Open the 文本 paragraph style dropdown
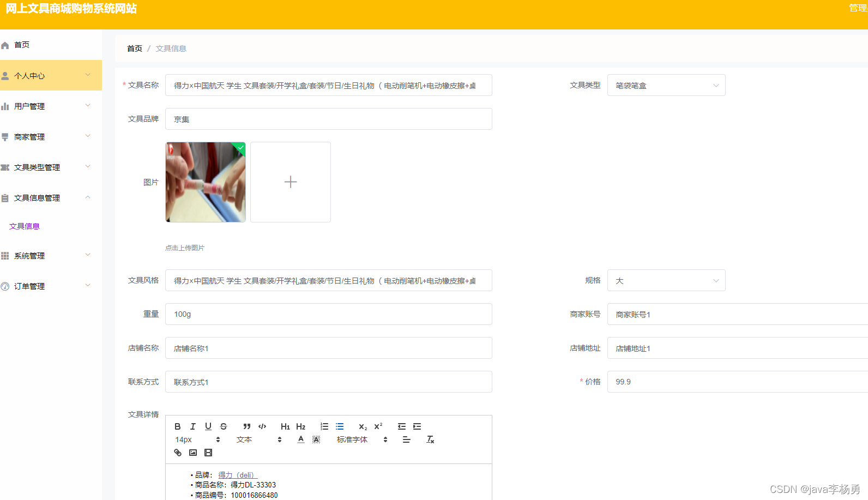 259,439
